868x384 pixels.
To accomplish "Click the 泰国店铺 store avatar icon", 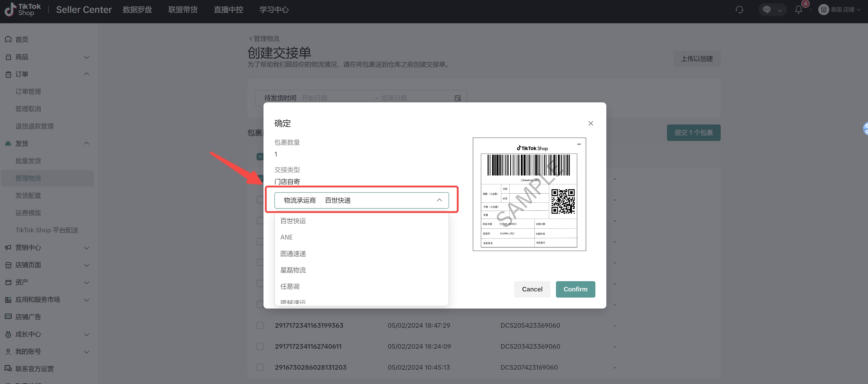I will [x=823, y=10].
